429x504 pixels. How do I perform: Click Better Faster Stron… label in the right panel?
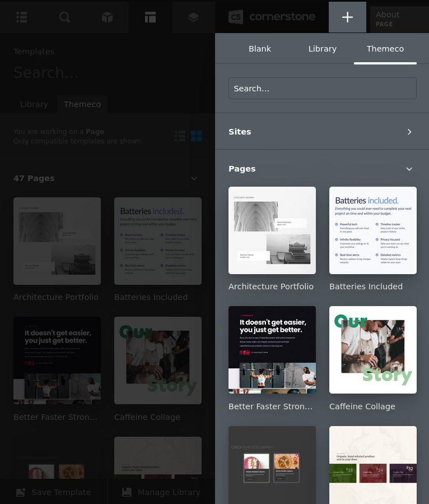(x=271, y=406)
